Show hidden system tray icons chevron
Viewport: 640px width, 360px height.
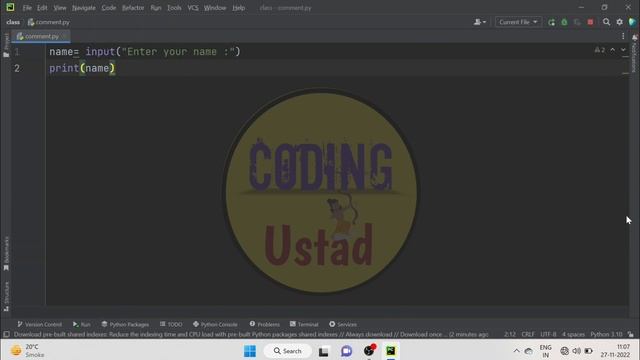pyautogui.click(x=516, y=351)
